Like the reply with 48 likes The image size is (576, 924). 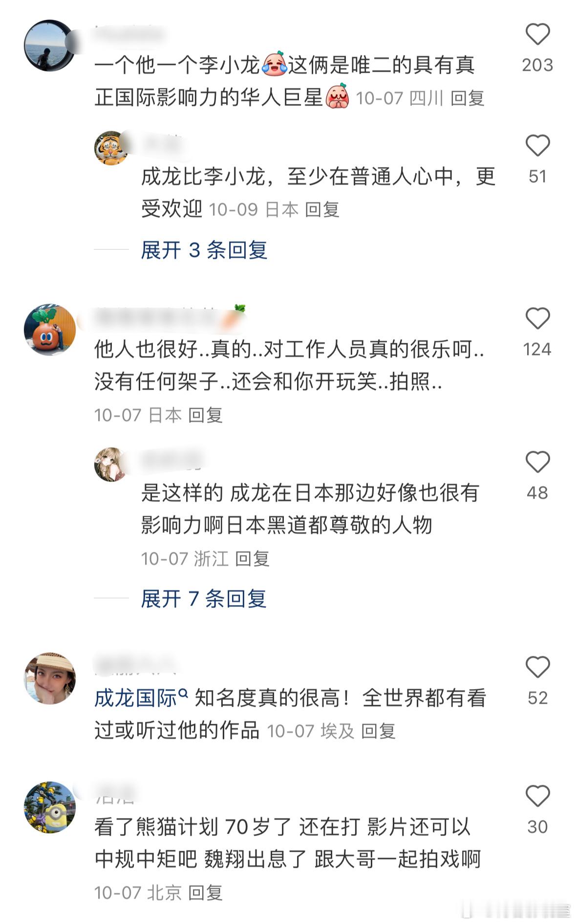[537, 462]
